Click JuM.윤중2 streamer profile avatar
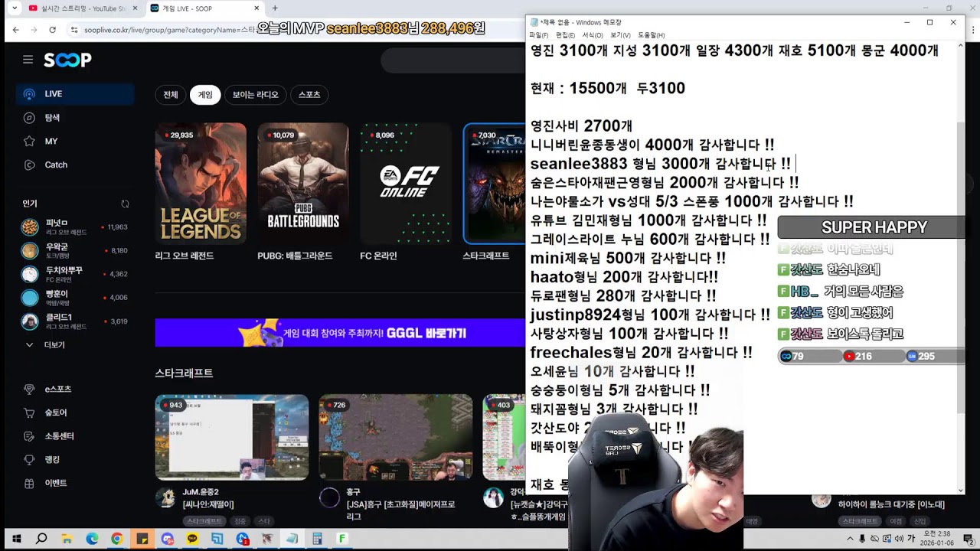The width and height of the screenshot is (980, 551). [x=165, y=498]
